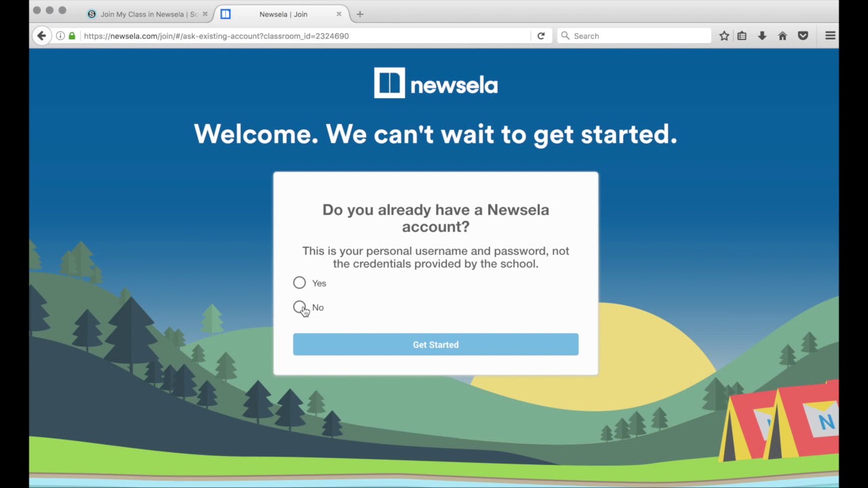The width and height of the screenshot is (868, 488).
Task: Bookmark this page with the star icon
Action: tap(724, 36)
